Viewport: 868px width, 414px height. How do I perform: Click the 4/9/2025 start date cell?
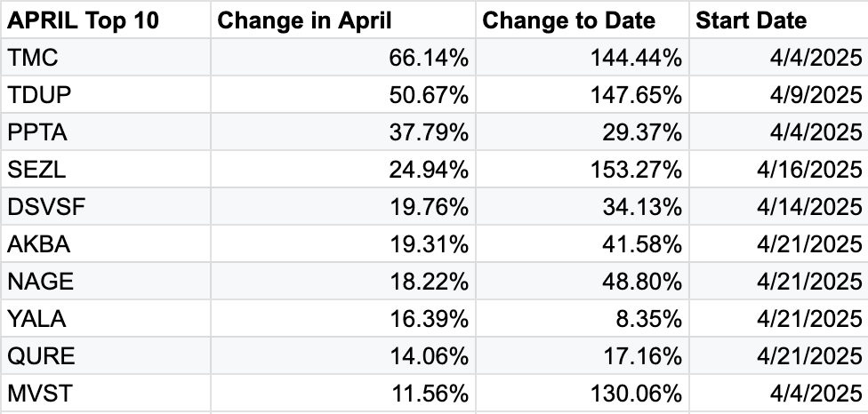tap(779, 94)
